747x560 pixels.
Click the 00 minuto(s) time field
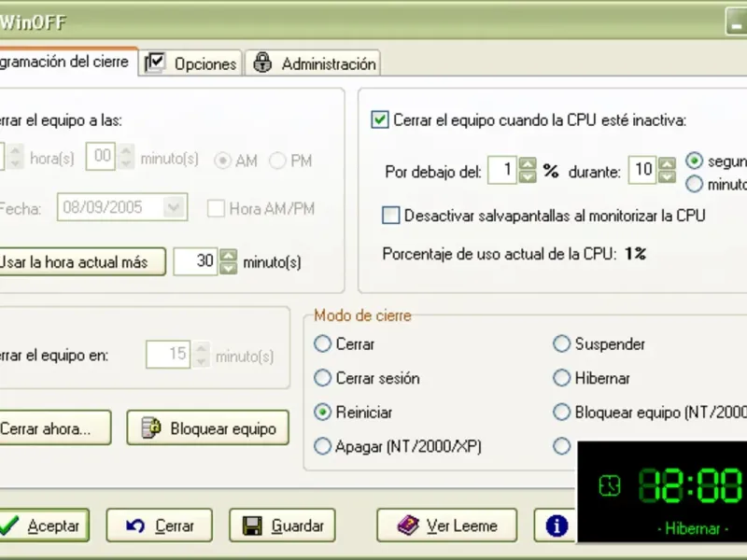(x=102, y=156)
